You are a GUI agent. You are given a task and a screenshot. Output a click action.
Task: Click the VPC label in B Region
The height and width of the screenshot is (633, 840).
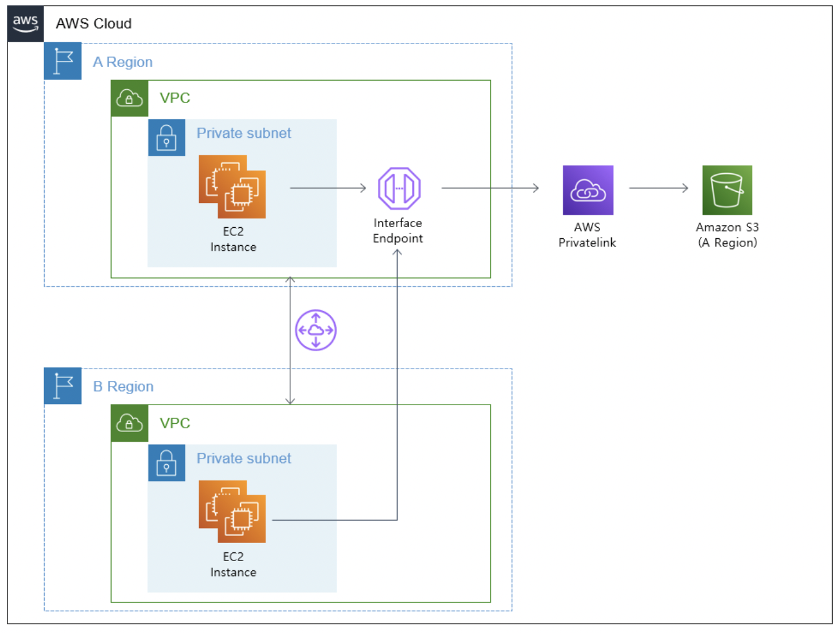[x=175, y=423]
